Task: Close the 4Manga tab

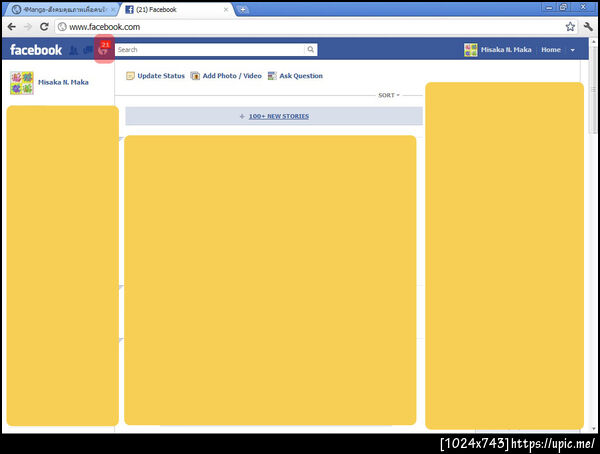Action: [113, 10]
